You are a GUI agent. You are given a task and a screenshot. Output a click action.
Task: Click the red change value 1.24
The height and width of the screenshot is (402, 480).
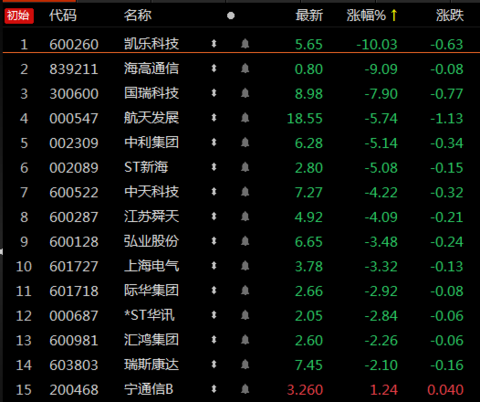click(384, 390)
